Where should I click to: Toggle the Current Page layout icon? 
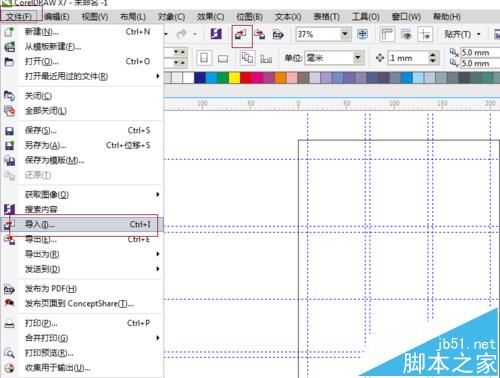(x=266, y=59)
